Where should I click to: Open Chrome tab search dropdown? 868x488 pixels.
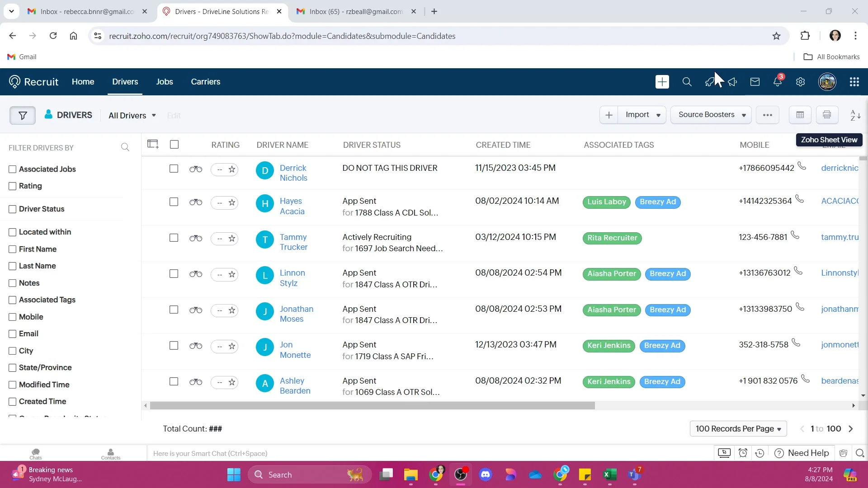(11, 11)
